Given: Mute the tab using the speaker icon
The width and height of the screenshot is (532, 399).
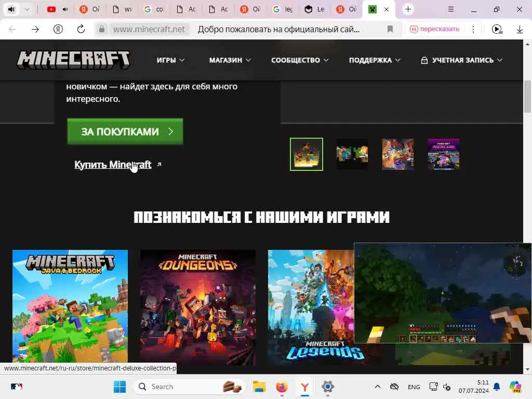Looking at the screenshot, I should [x=11, y=9].
